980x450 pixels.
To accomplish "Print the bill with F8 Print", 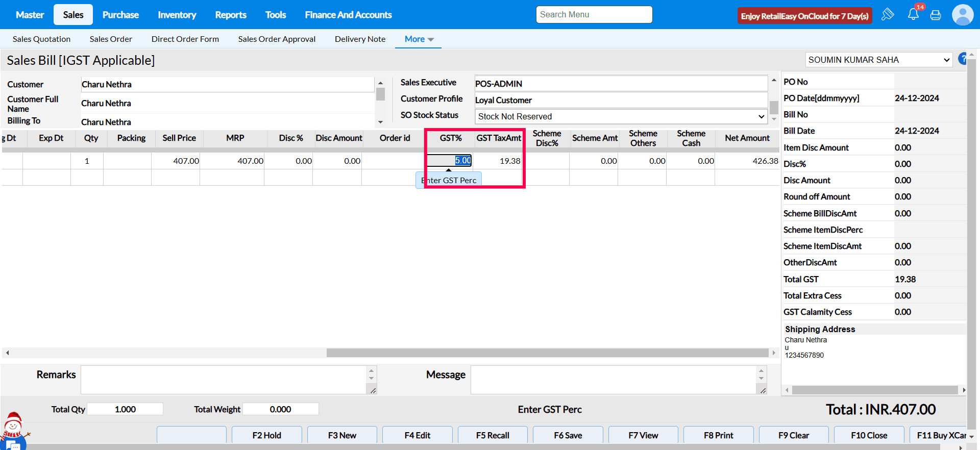I will tap(719, 435).
